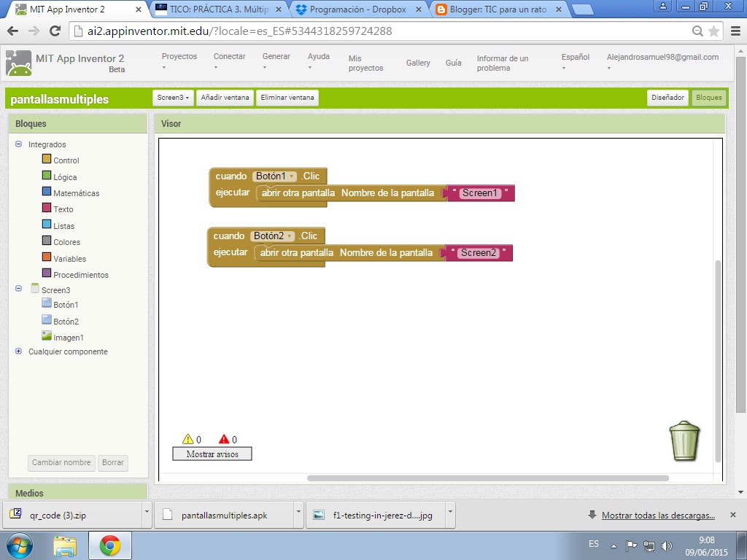Click the browser back arrow
Image resolution: width=747 pixels, height=560 pixels.
point(13,31)
